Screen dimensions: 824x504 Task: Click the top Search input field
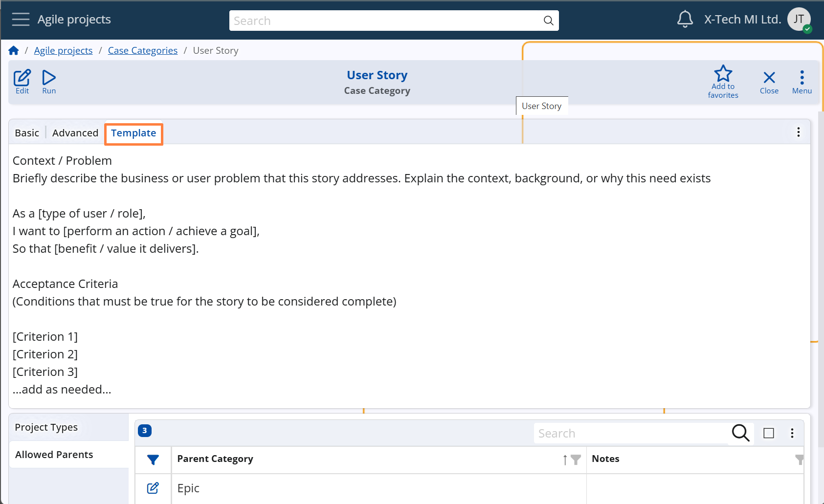click(x=386, y=21)
